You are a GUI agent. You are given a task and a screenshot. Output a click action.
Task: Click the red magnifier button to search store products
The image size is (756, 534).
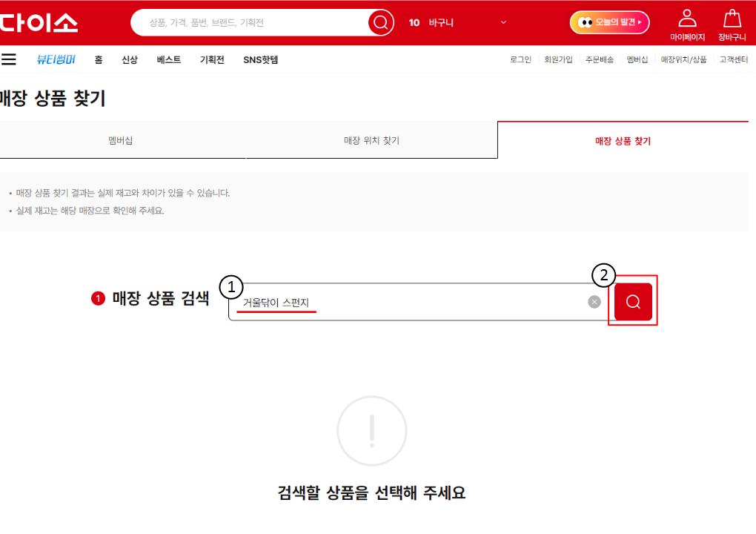point(633,301)
